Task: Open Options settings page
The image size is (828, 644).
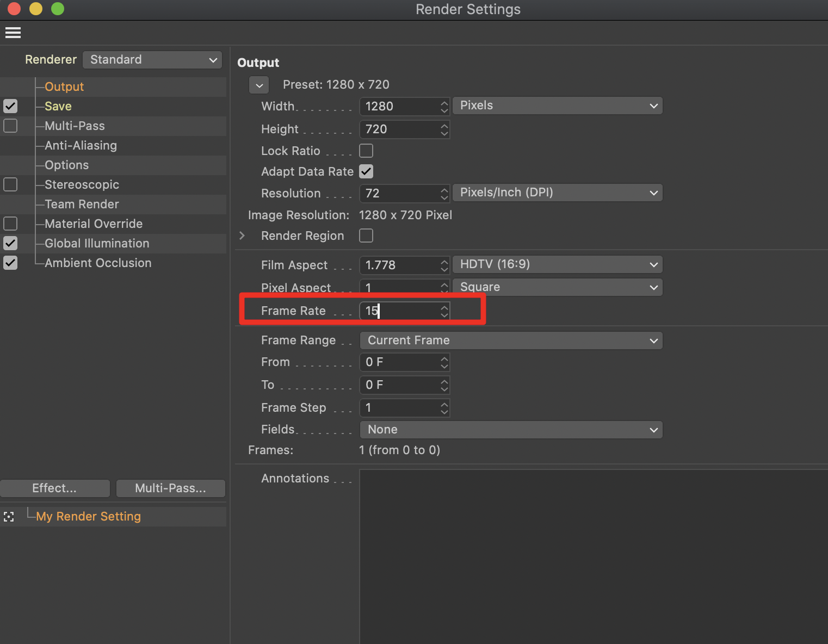Action: [x=66, y=165]
